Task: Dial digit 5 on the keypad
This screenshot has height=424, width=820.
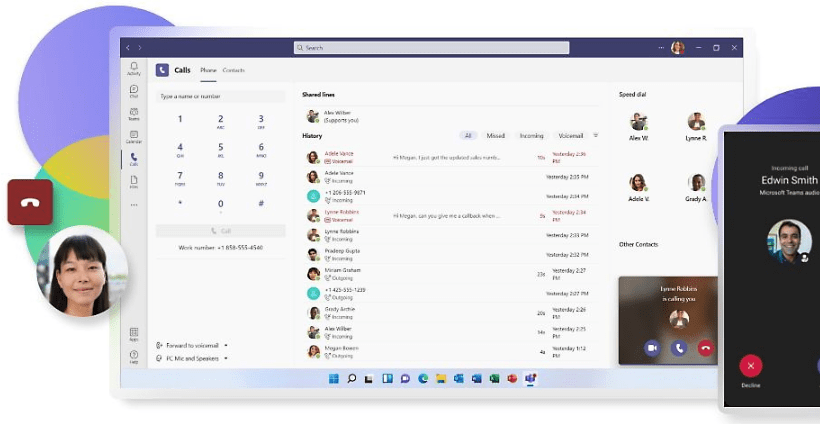Action: point(221,150)
